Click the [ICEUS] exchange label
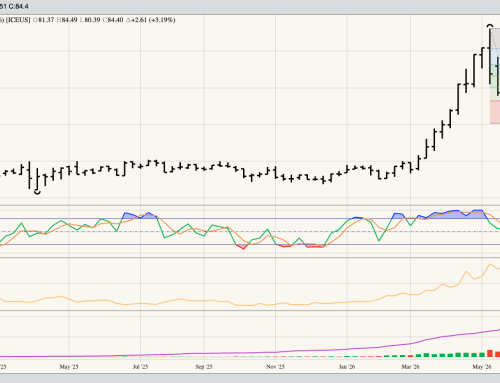This screenshot has width=500, height=383. pyautogui.click(x=18, y=20)
